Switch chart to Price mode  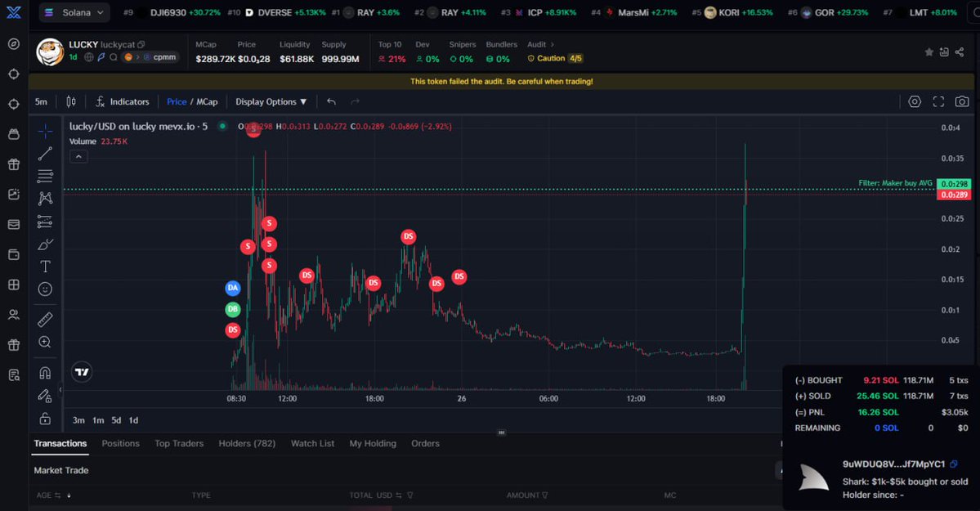point(177,102)
